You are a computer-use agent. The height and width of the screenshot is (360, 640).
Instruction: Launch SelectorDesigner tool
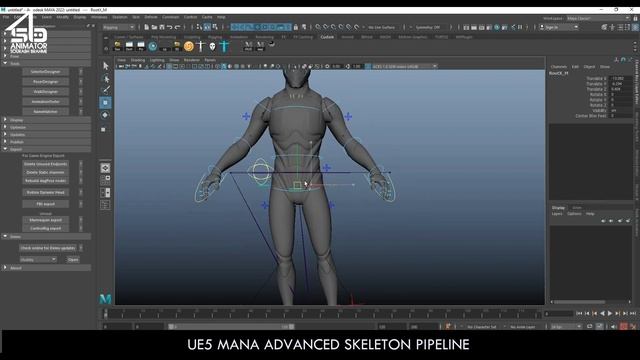(46, 72)
